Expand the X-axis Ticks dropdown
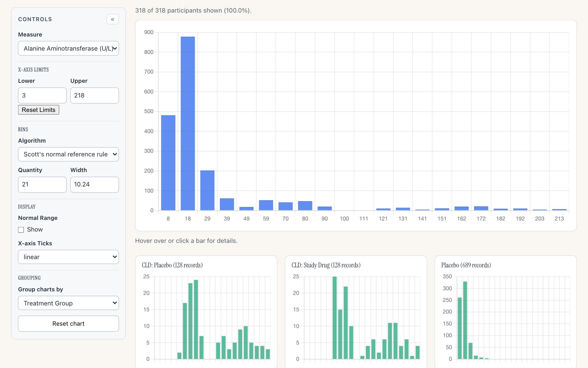588x368 pixels. click(68, 257)
